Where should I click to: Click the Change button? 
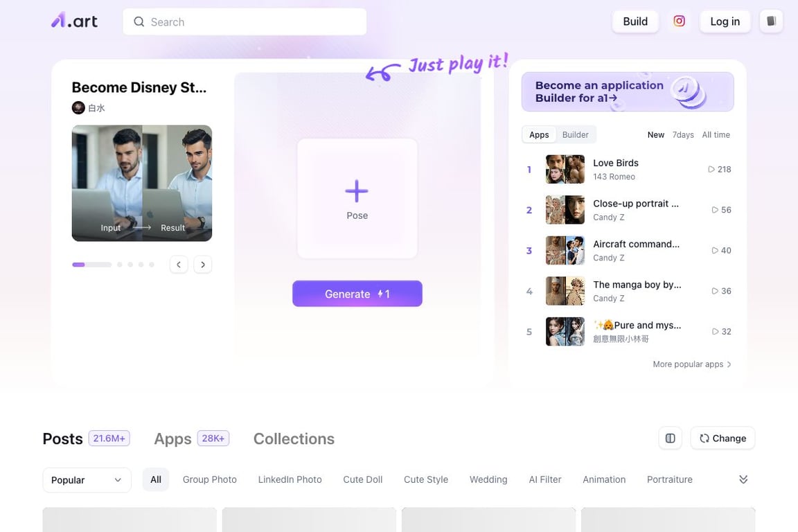(722, 438)
